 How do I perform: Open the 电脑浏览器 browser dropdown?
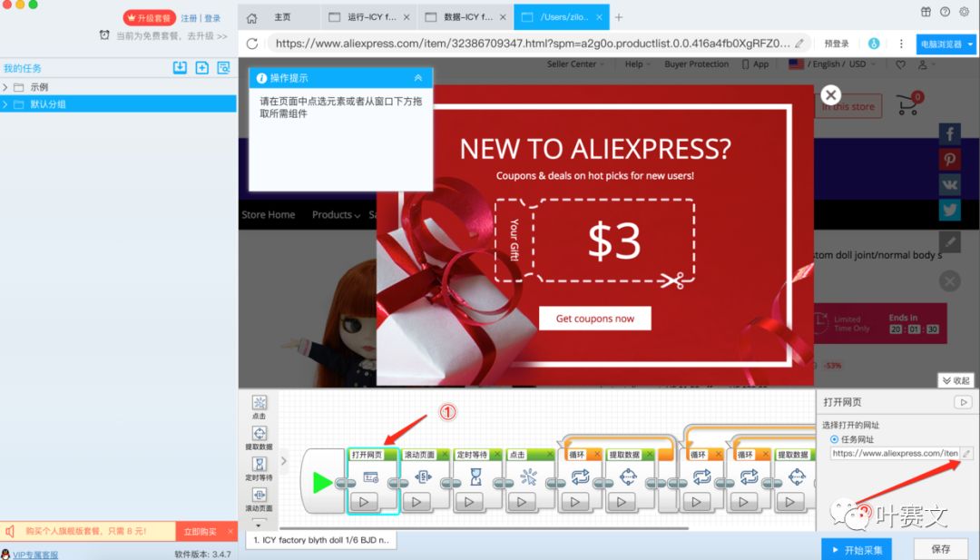pyautogui.click(x=945, y=44)
